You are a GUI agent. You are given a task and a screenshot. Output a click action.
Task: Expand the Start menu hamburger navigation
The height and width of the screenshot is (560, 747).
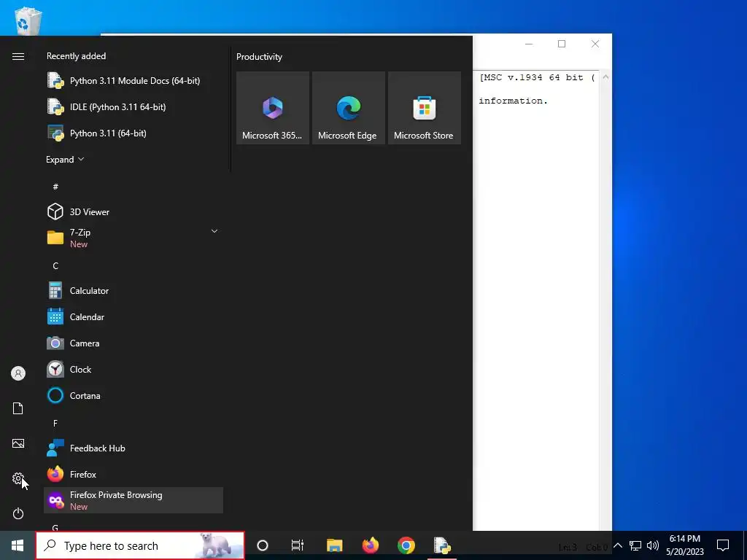(18, 57)
